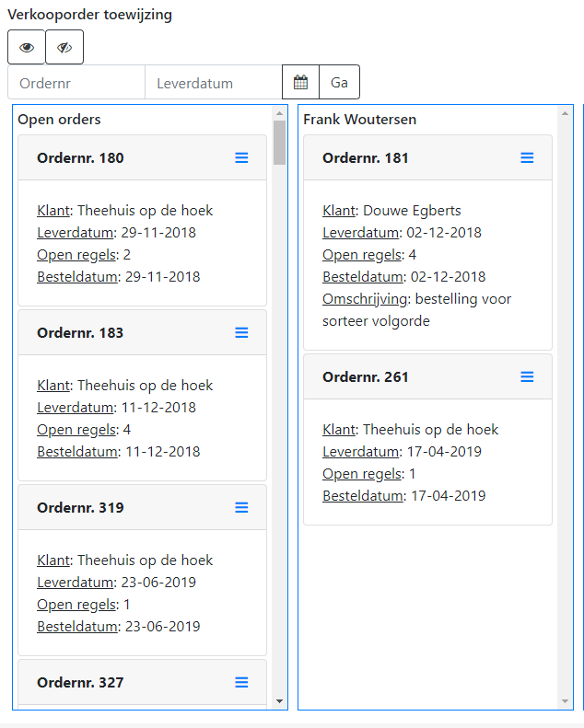
Task: Open the calendar date picker
Action: 300,83
